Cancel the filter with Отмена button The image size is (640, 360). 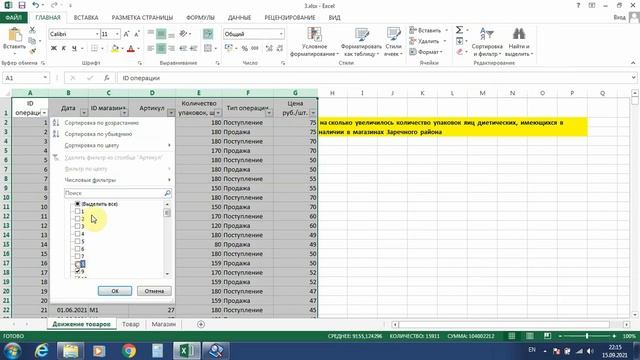154,291
